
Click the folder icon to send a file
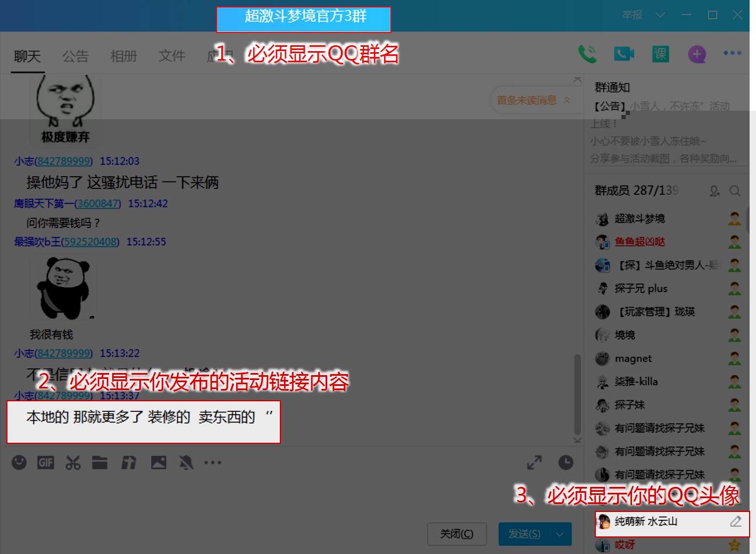pos(99,462)
